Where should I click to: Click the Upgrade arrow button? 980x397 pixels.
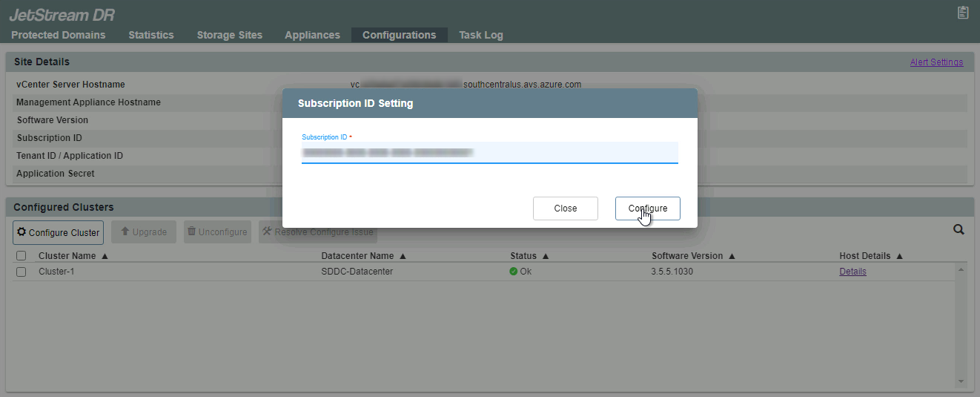coord(144,232)
